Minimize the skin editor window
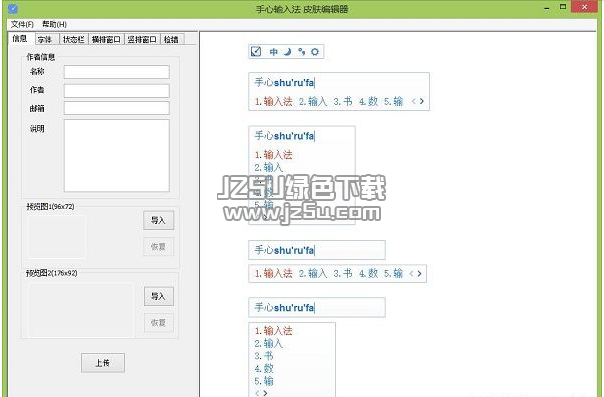The height and width of the screenshot is (397, 604). [547, 8]
